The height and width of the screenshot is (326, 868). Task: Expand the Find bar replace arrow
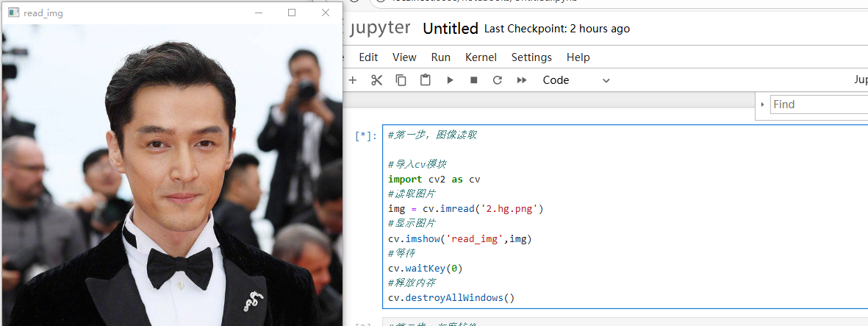click(763, 104)
